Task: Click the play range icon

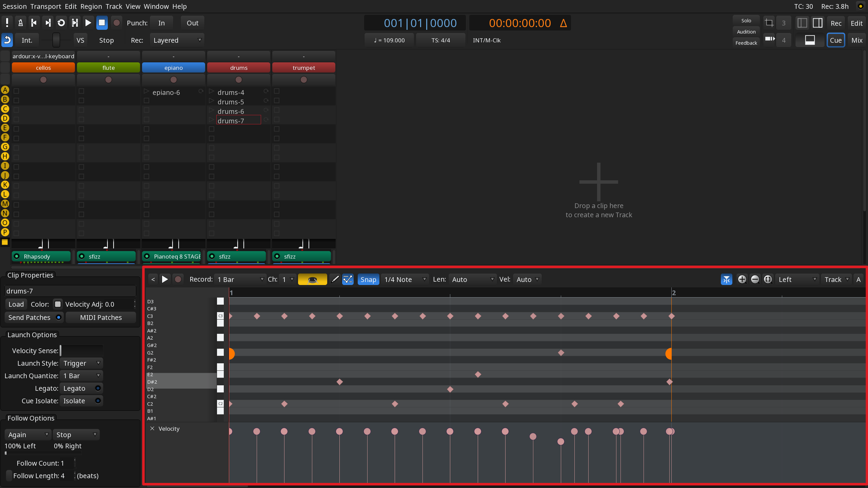Action: tap(75, 23)
